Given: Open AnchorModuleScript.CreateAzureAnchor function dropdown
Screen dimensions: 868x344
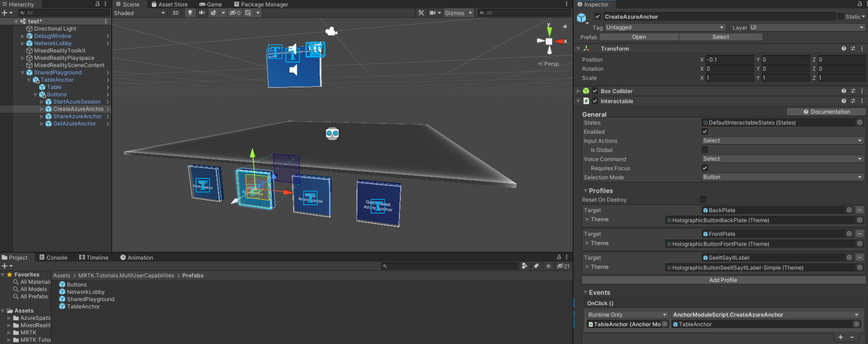Looking at the screenshot, I should [767, 315].
